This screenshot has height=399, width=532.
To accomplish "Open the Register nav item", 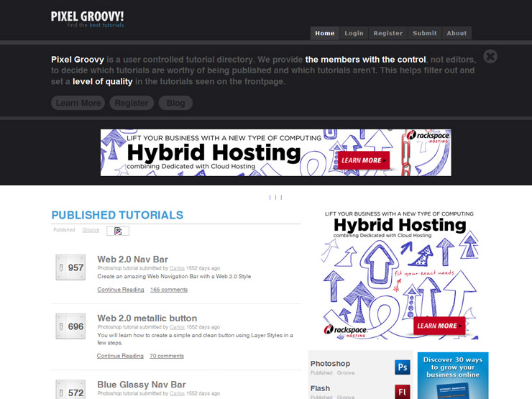I will (x=388, y=33).
